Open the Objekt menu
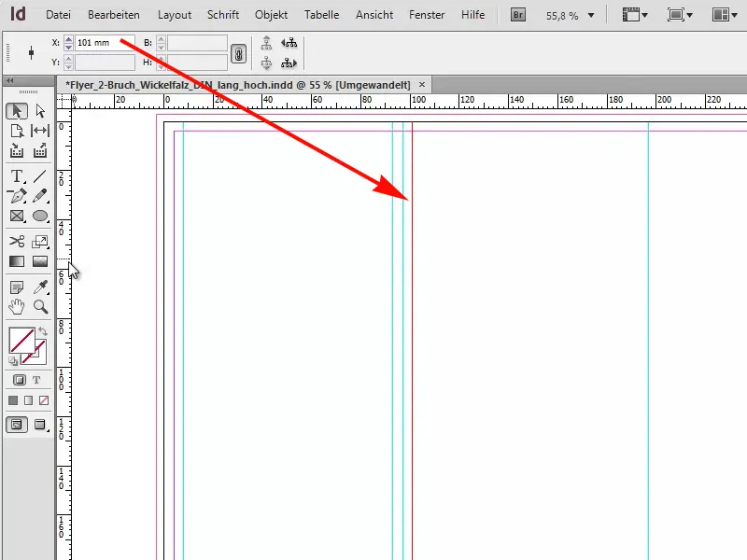747x560 pixels. tap(271, 15)
